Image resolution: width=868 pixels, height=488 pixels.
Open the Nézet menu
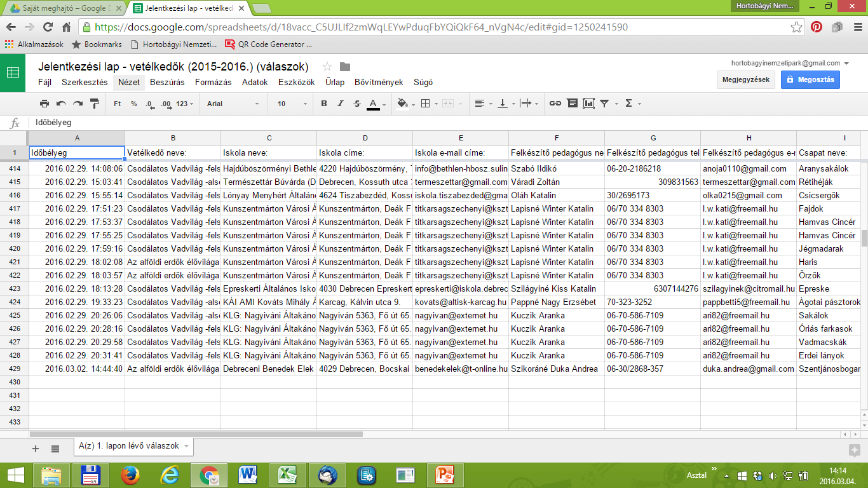(x=129, y=83)
